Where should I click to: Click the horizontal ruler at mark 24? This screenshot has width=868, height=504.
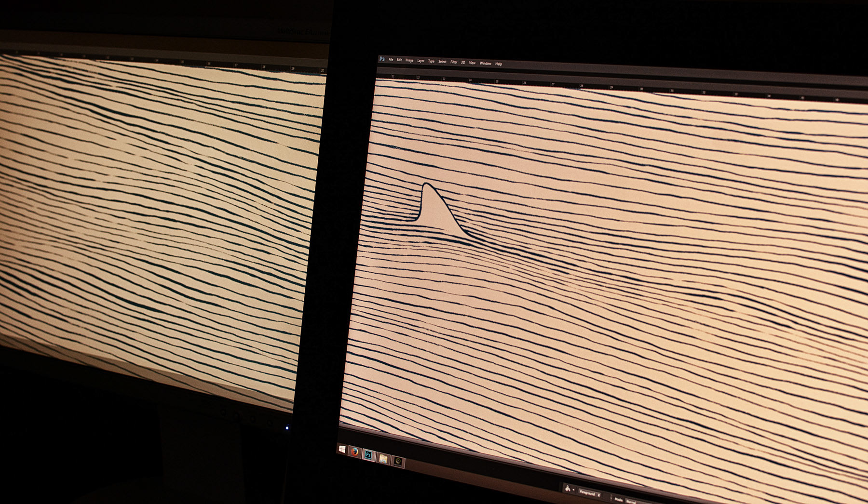pos(470,80)
